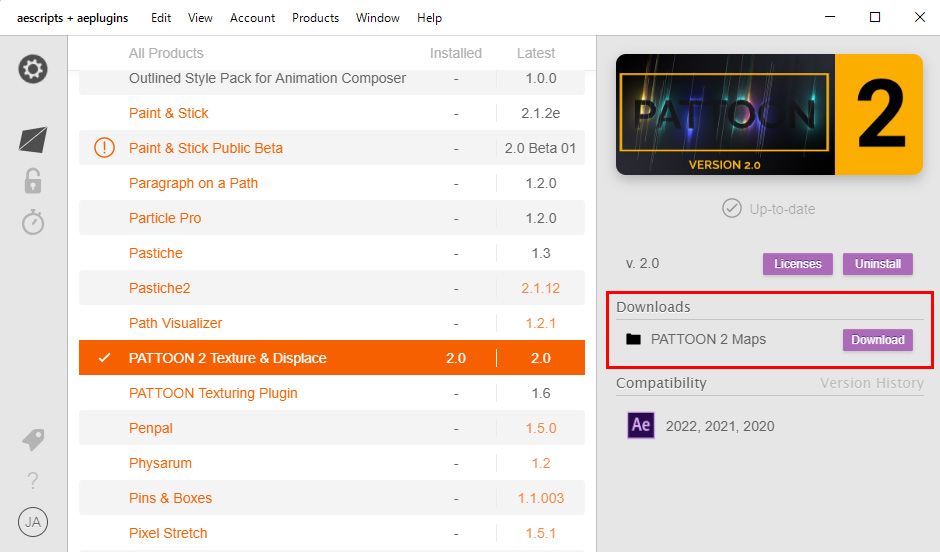Image resolution: width=940 pixels, height=552 pixels.
Task: Click the Installed column header
Action: coord(456,53)
